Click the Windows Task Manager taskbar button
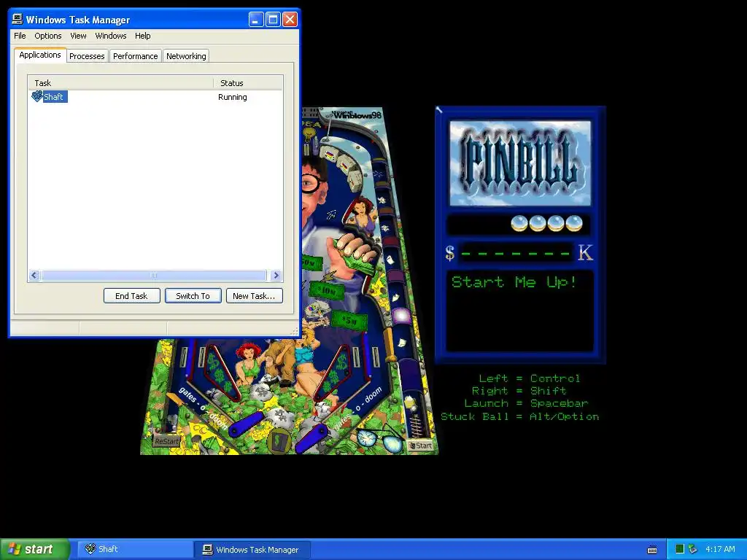This screenshot has height=560, width=747. tap(252, 550)
